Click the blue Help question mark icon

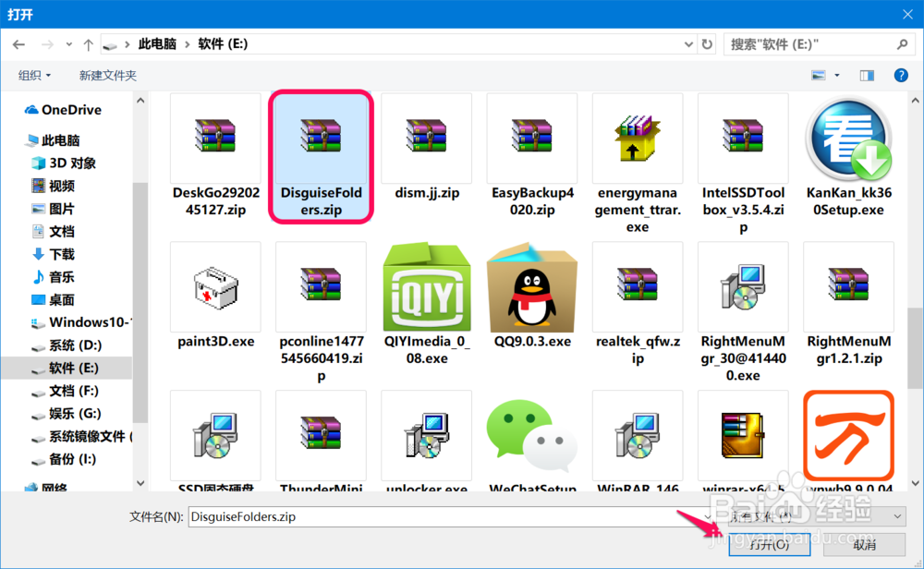point(901,75)
